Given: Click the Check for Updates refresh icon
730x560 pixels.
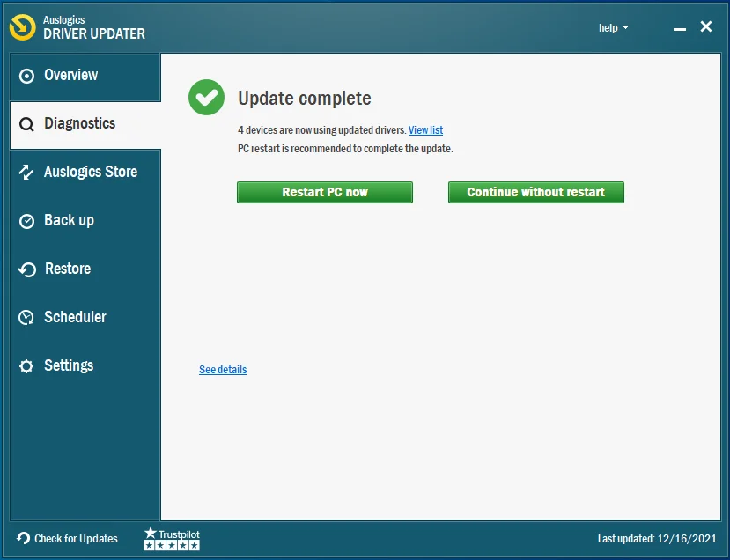Looking at the screenshot, I should (x=23, y=538).
